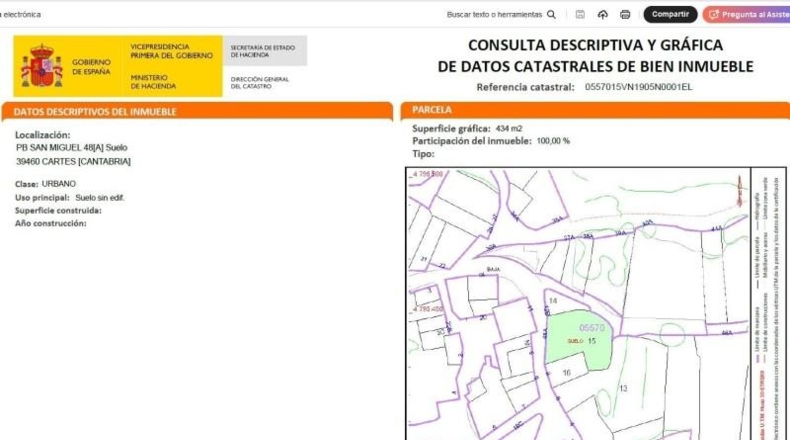Click 'DIRECCIÓN GENERAL DEL CATASTRO' text

click(260, 83)
